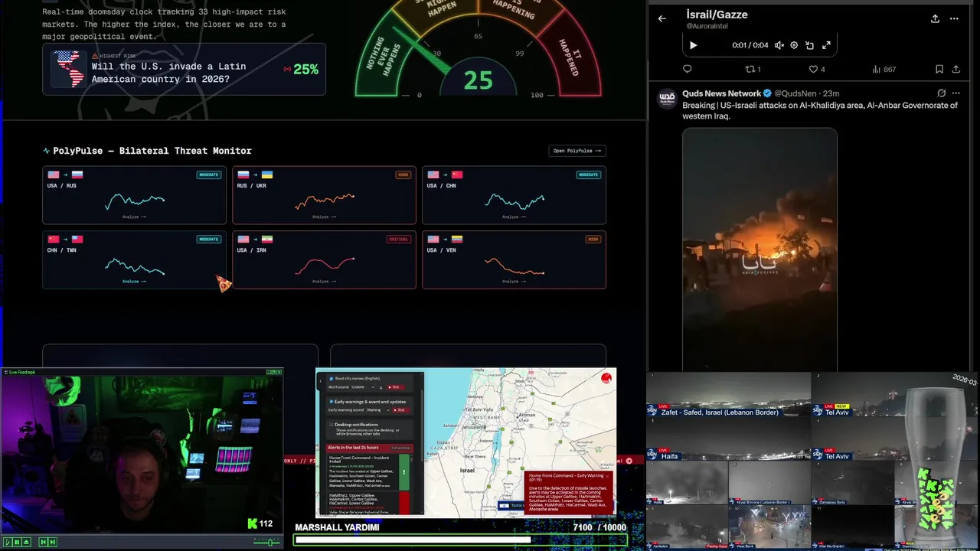
Task: Open the Quds News fire video thumbnail
Action: [759, 249]
